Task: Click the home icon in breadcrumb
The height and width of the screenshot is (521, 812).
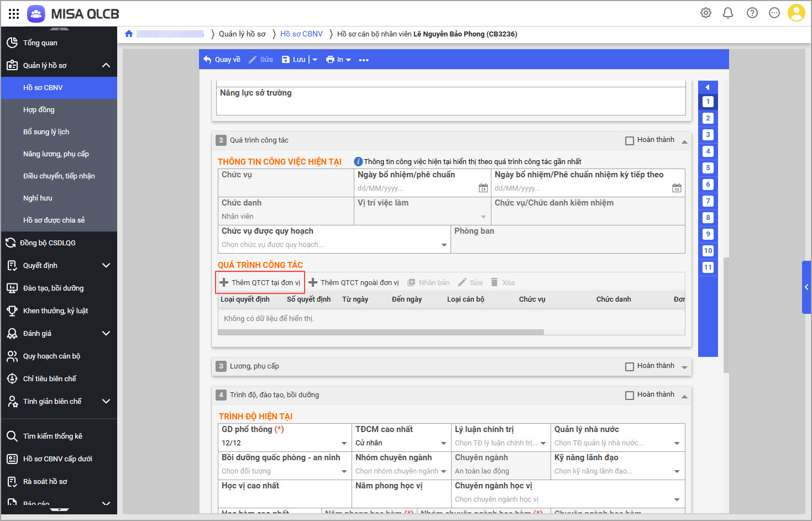Action: [129, 34]
